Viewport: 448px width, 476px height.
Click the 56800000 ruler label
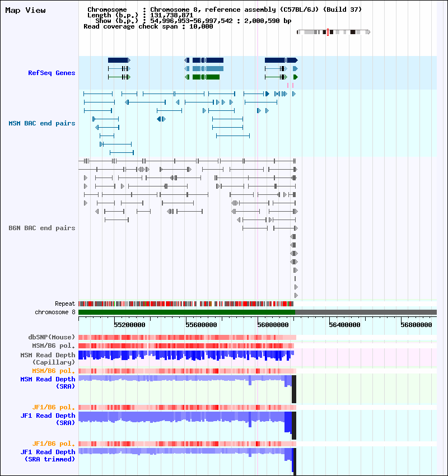click(416, 325)
